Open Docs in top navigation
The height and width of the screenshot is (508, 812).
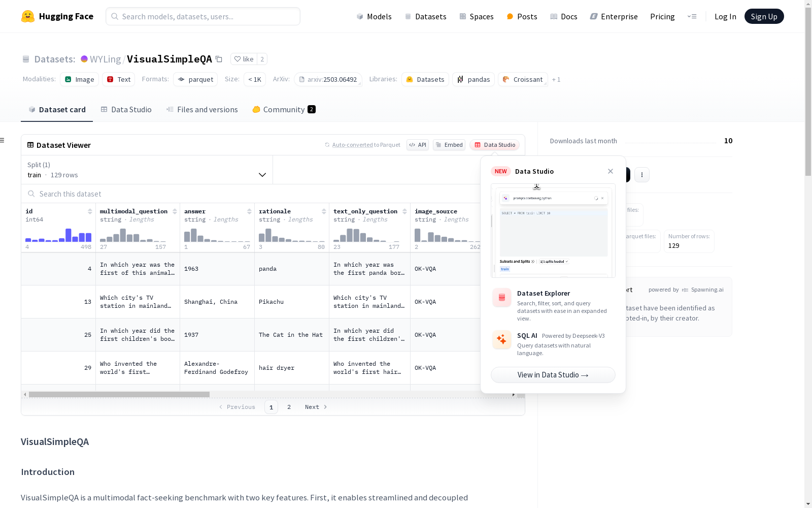(x=563, y=16)
